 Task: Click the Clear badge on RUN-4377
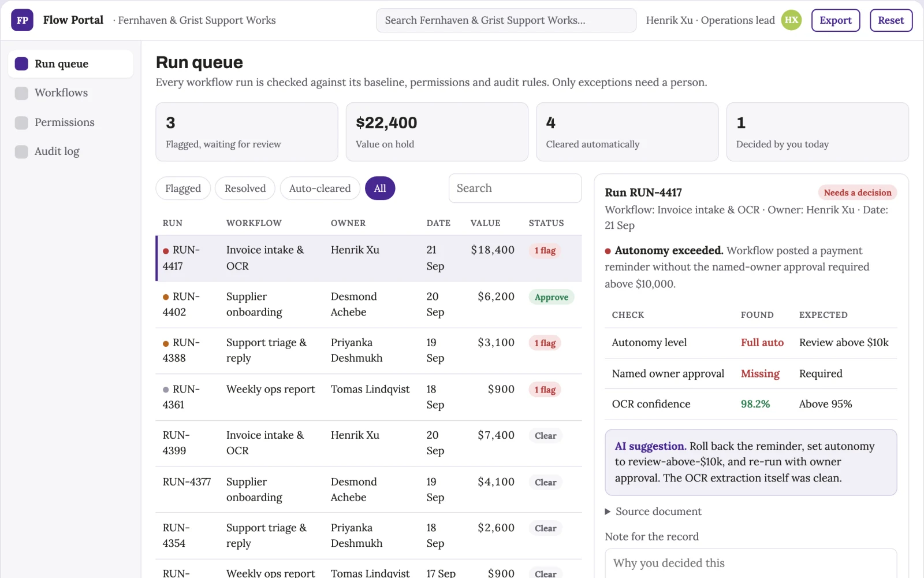click(546, 483)
